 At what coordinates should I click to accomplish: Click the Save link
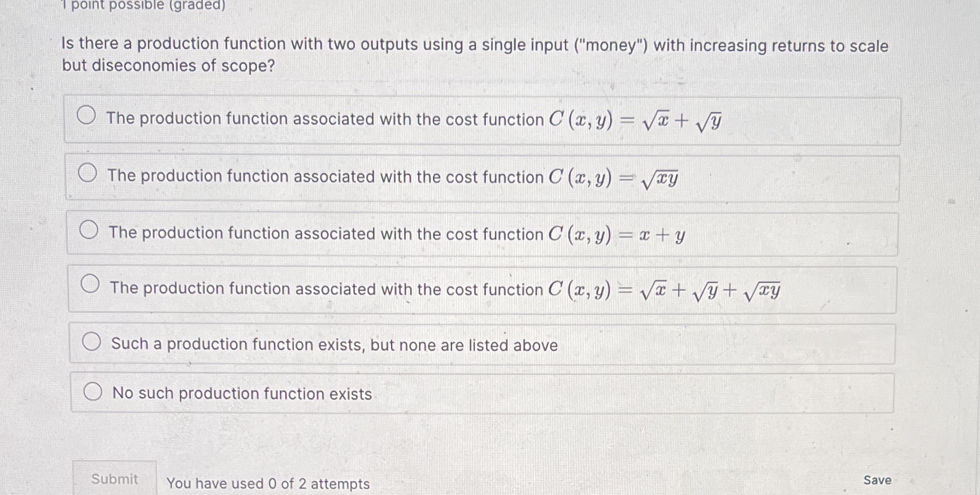pyautogui.click(x=877, y=480)
